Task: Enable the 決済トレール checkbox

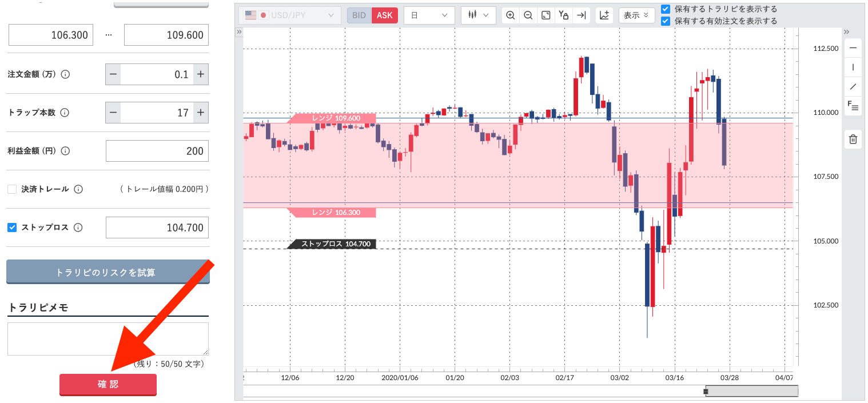Action: coord(12,189)
